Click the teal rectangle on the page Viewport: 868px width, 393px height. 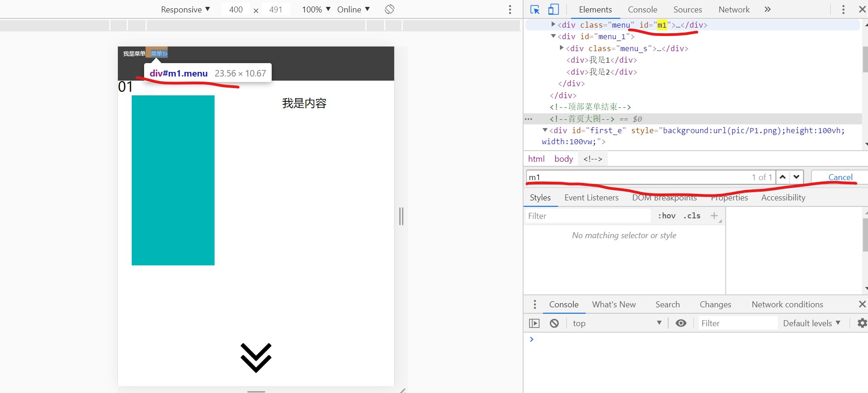tap(173, 180)
